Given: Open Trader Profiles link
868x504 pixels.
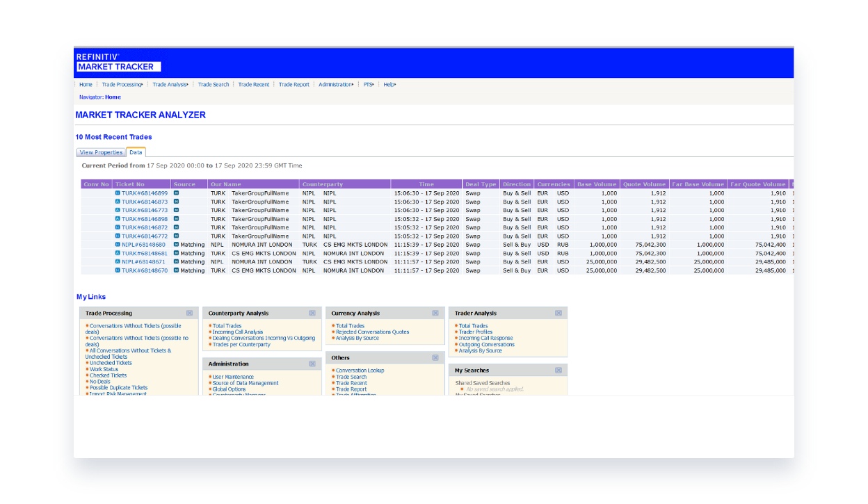Looking at the screenshot, I should tap(476, 332).
